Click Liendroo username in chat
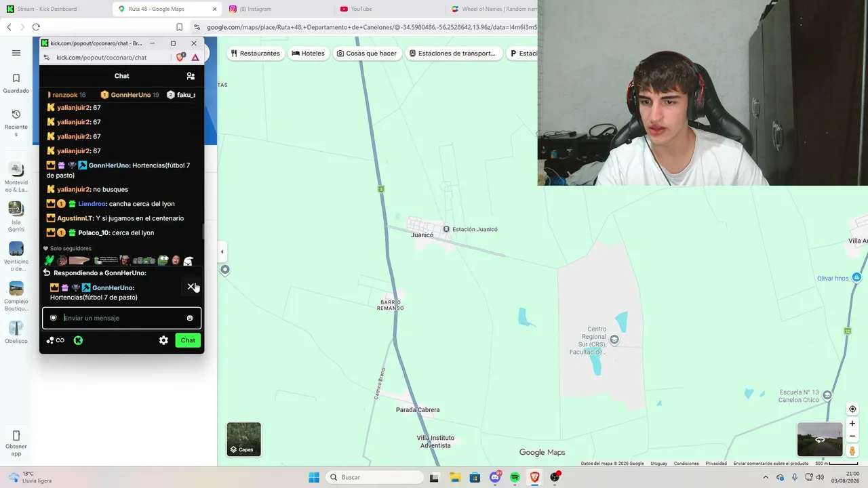Screen dimensions: 868x488 click(x=92, y=204)
